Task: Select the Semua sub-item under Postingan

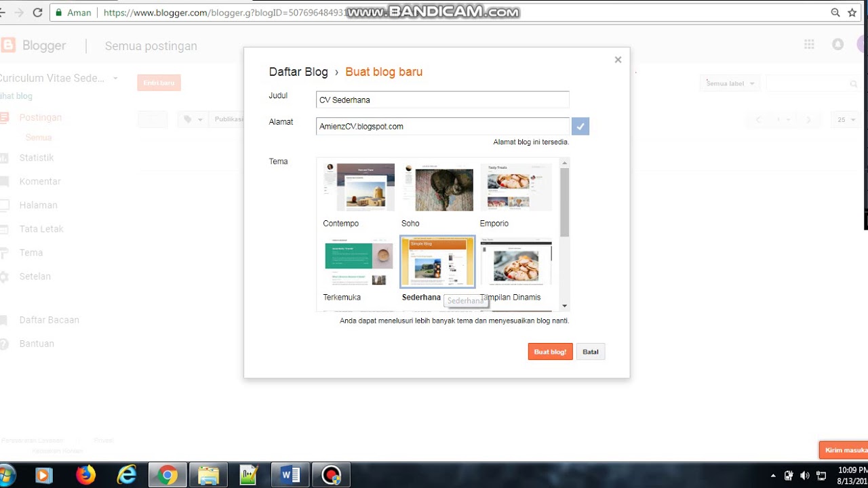Action: pos(39,138)
